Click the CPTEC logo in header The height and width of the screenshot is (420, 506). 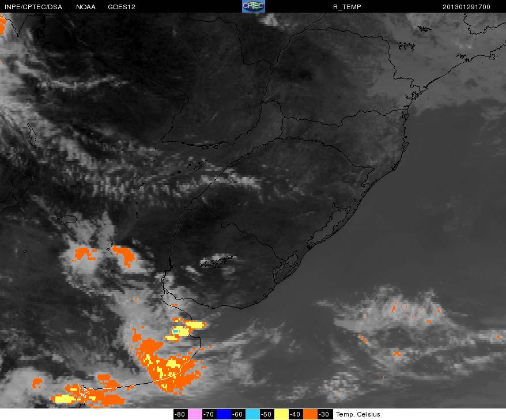tap(254, 6)
